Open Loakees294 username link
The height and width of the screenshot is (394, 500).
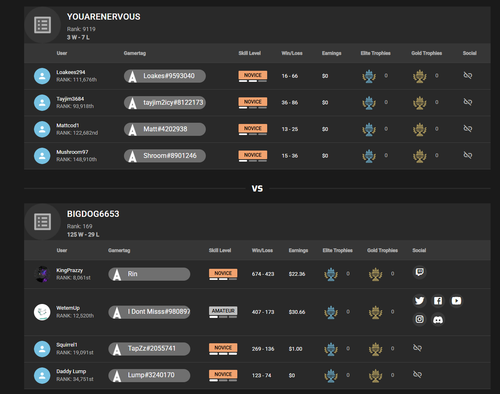pos(71,72)
